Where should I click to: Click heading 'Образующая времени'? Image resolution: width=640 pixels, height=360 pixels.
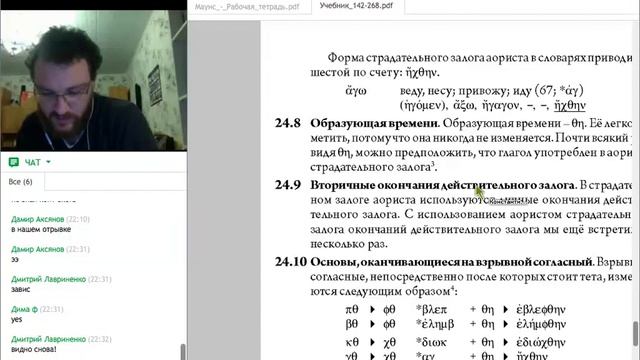point(374,123)
